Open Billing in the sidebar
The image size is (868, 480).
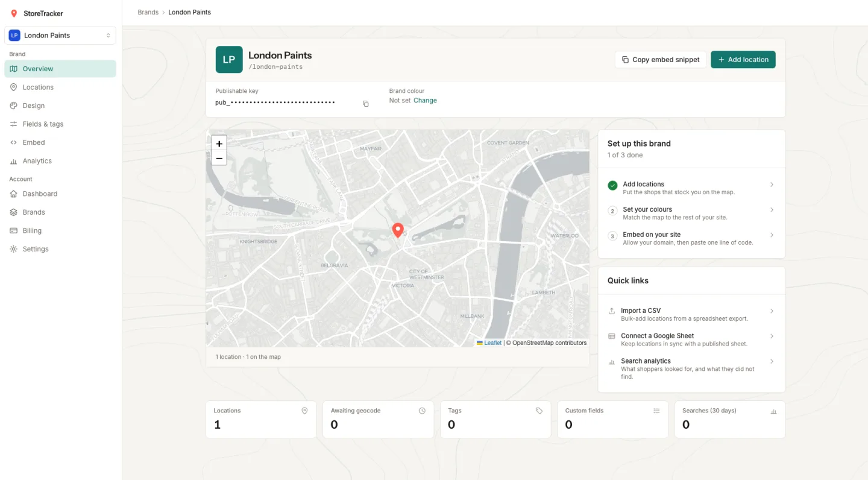pos(60,230)
